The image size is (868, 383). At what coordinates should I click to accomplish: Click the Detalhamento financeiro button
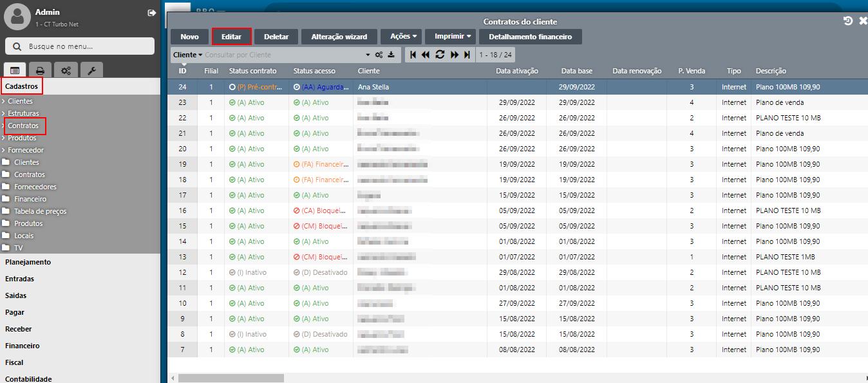pos(530,37)
